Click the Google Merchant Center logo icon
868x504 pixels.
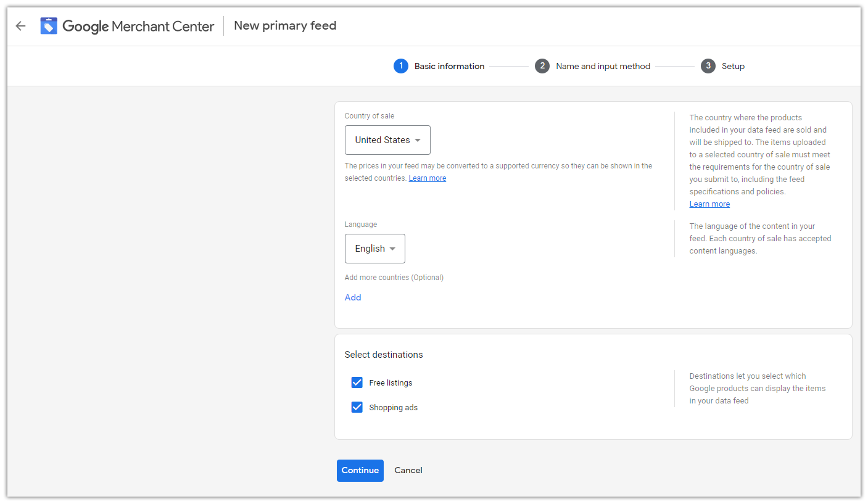pyautogui.click(x=49, y=26)
